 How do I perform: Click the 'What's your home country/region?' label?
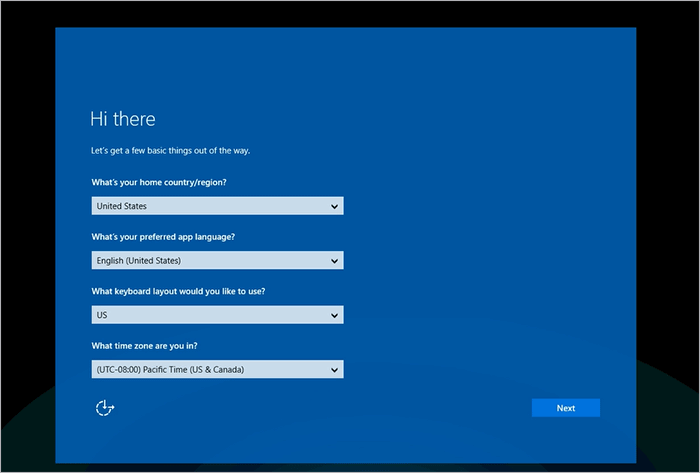coord(159,182)
